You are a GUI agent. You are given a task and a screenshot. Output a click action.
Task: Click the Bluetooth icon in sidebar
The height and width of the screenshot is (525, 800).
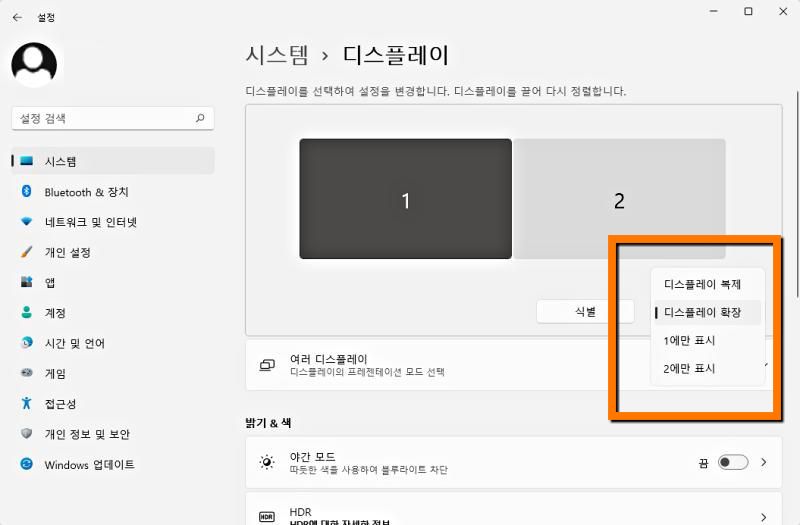tap(27, 191)
